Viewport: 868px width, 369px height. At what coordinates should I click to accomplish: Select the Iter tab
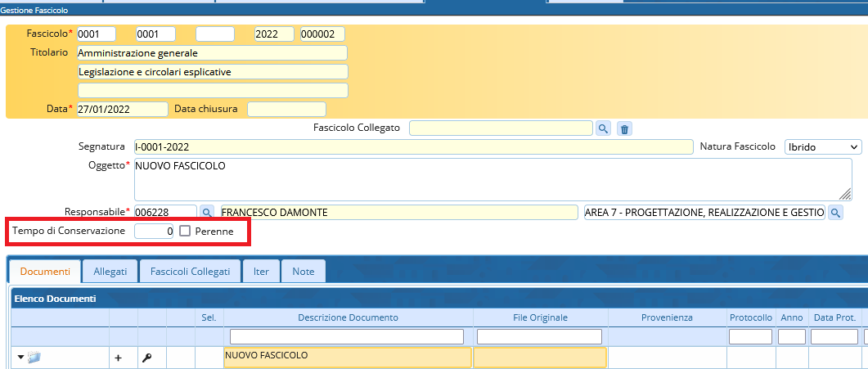coord(261,271)
